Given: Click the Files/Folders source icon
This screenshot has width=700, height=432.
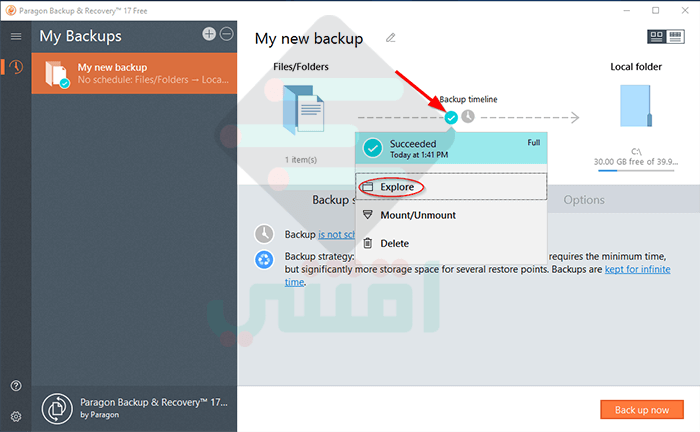Looking at the screenshot, I should (x=304, y=109).
